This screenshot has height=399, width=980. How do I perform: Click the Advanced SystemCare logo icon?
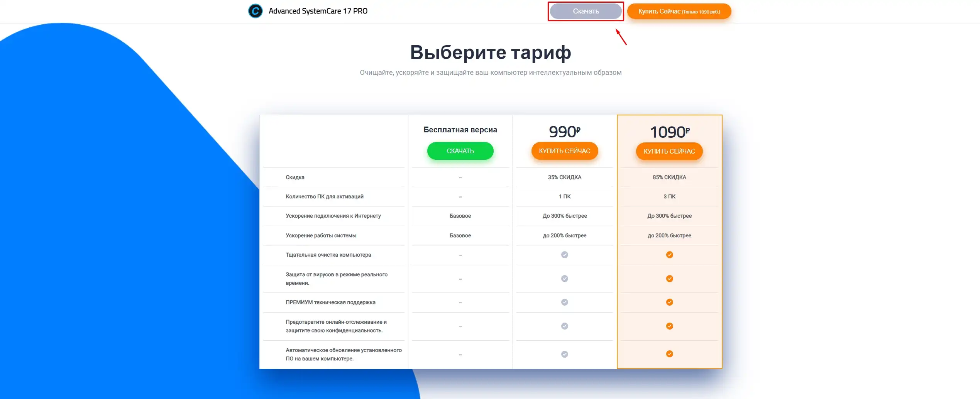click(x=255, y=11)
